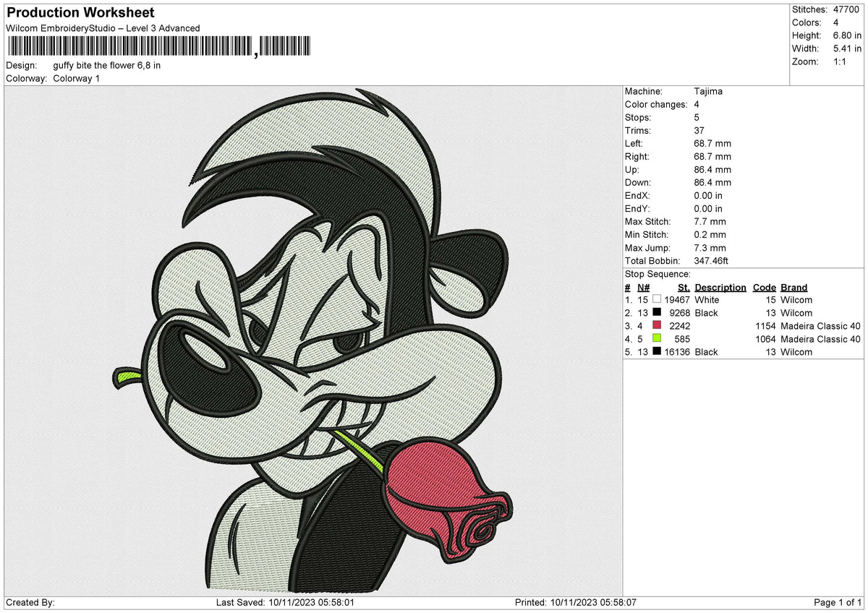Screen dimensions: 868x613
Task: Click 'Madeira Classic 40' brand for code 1154
Action: coord(820,325)
